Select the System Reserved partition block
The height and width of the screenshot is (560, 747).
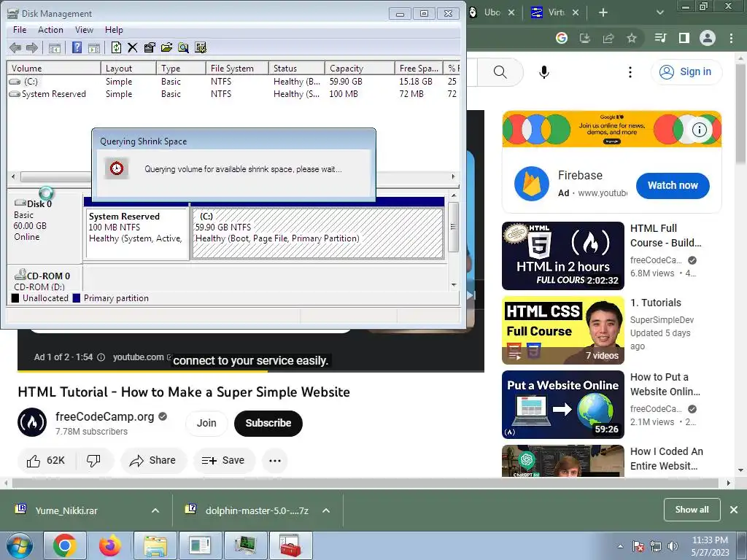pos(136,233)
